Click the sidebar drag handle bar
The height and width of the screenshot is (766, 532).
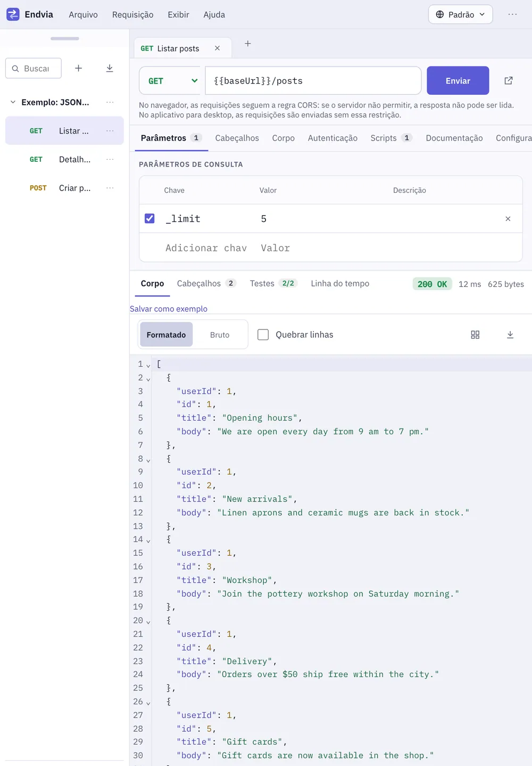tap(65, 39)
